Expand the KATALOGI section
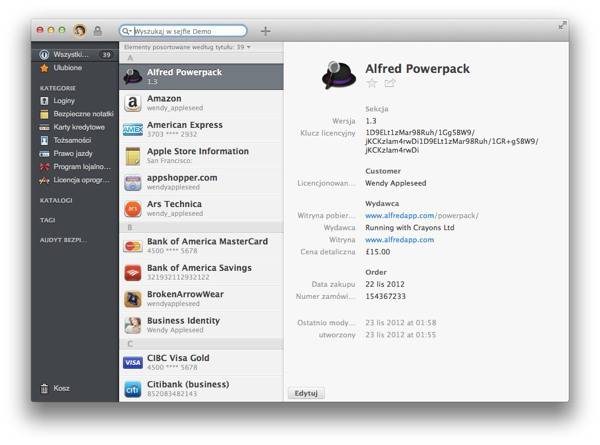This screenshot has width=600, height=445. [56, 200]
